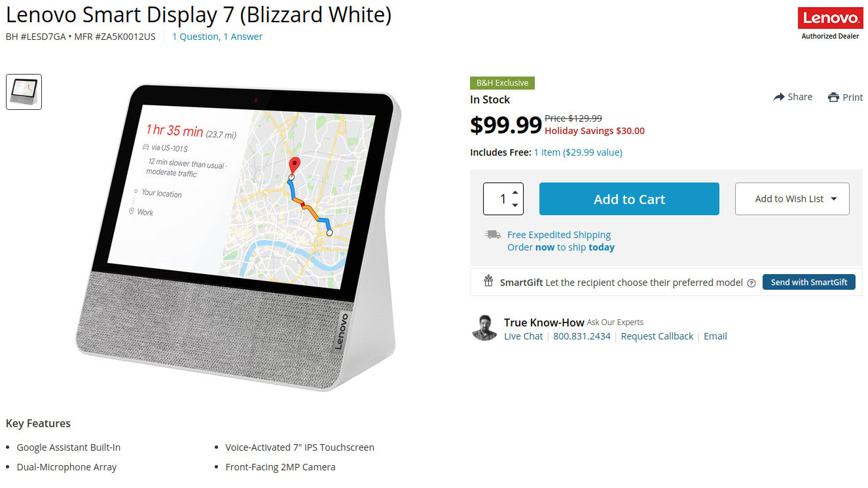This screenshot has height=488, width=868.
Task: Click the Request Callback link
Action: [x=657, y=336]
